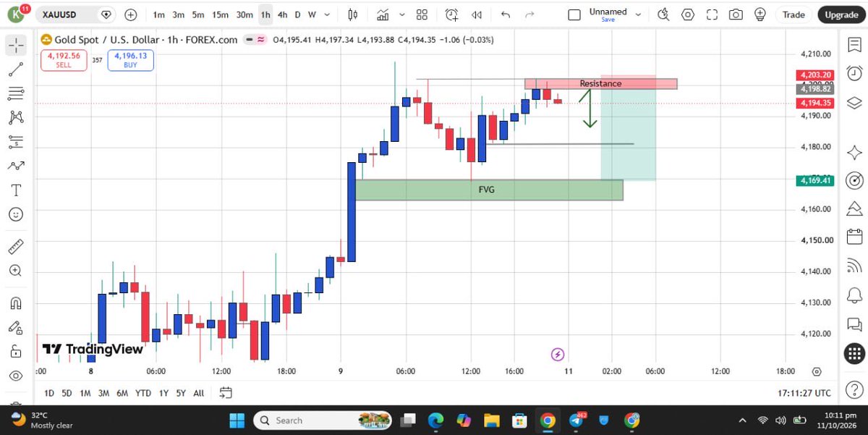Add a compare symbol with plus
The height and width of the screenshot is (435, 868).
(x=130, y=14)
